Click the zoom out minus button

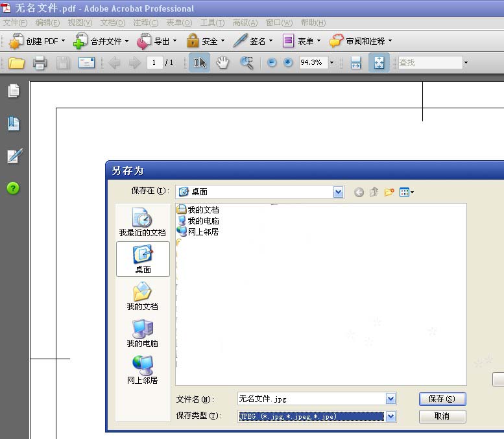(x=272, y=62)
